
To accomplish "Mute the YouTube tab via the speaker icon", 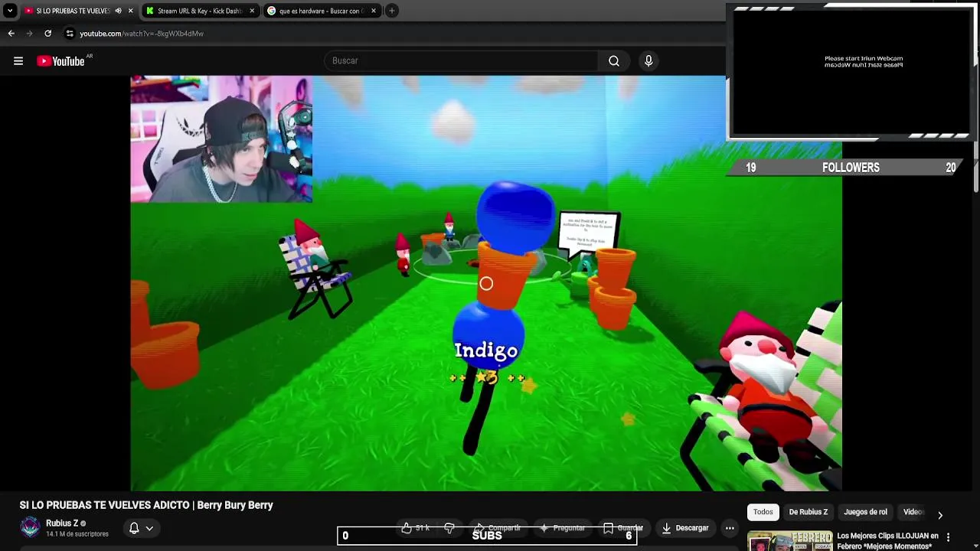I will pyautogui.click(x=118, y=11).
